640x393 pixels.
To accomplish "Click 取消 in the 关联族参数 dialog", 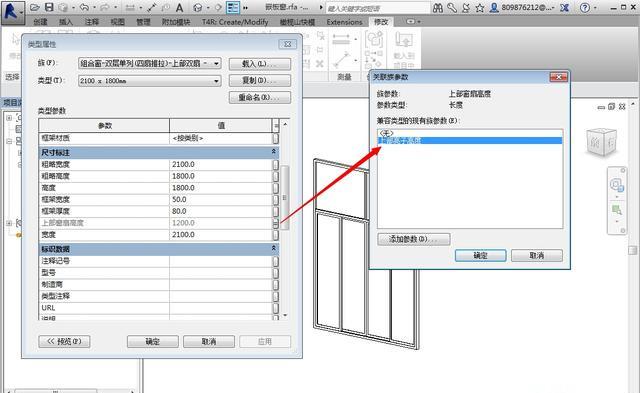I will pos(537,255).
